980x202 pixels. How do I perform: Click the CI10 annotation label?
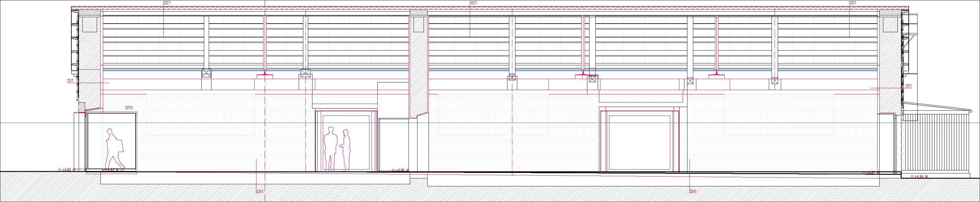[129, 108]
